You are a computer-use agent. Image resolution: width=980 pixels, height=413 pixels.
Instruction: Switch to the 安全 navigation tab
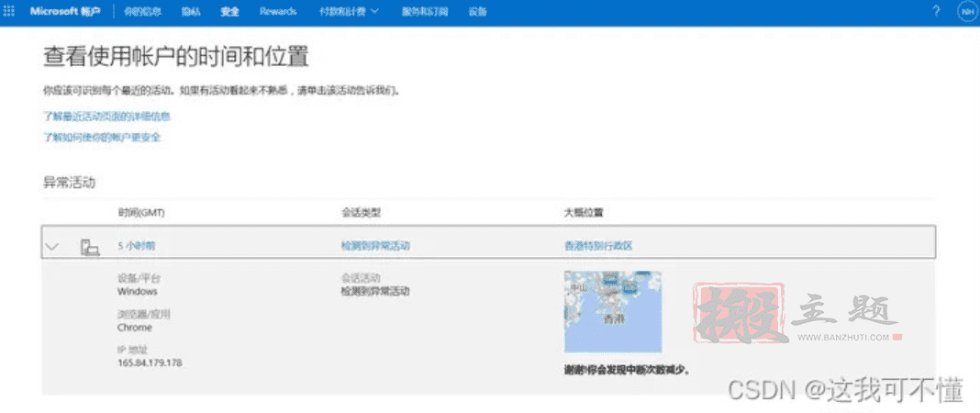(230, 11)
